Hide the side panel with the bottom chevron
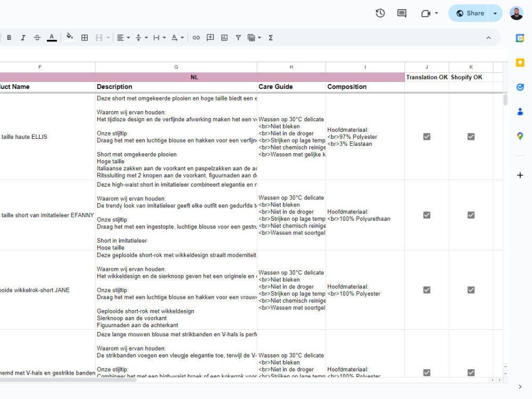 520,387
